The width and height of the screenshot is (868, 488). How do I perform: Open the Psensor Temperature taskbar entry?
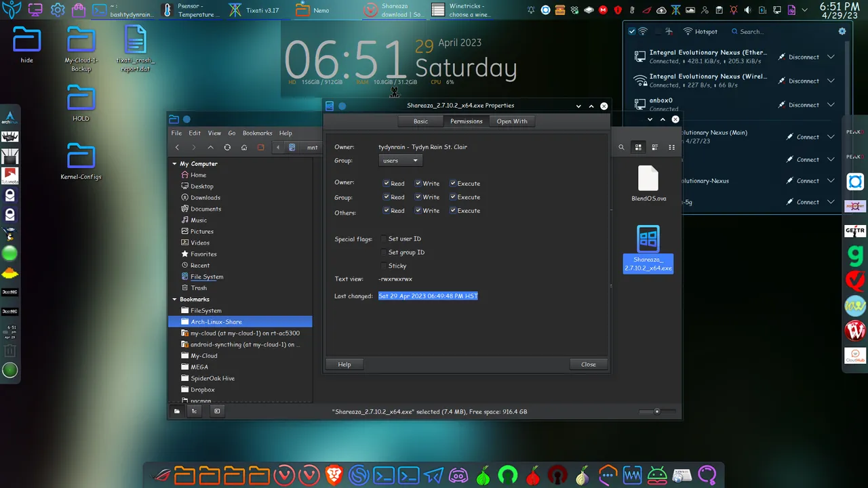tap(189, 10)
